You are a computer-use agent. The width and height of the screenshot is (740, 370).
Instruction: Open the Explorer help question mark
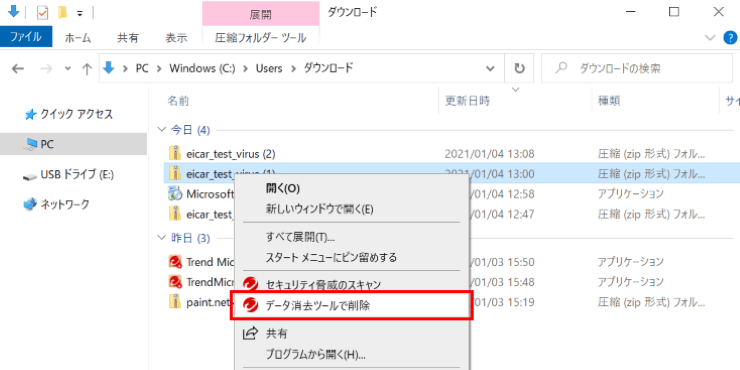point(730,38)
